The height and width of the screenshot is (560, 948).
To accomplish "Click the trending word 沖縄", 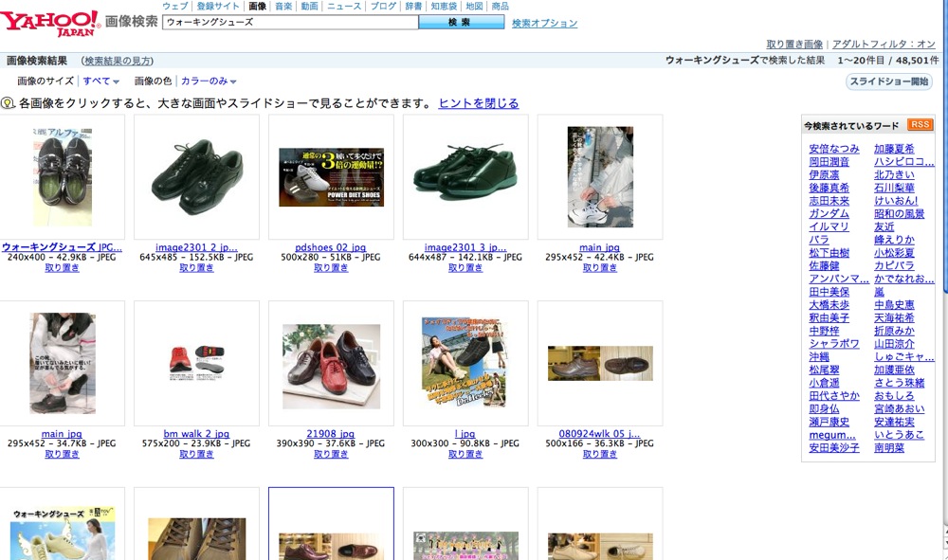I will pos(819,356).
